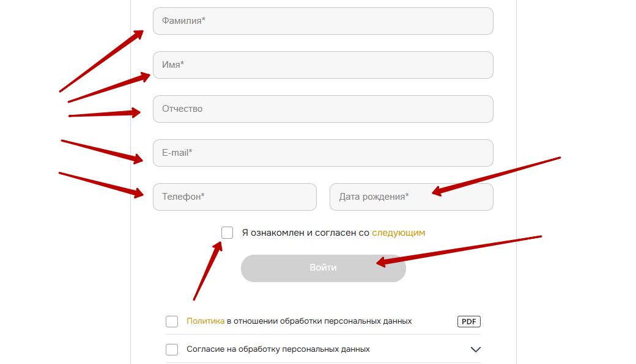
Task: Expand the Согласие на обработку персональных данных chevron
Action: click(475, 349)
